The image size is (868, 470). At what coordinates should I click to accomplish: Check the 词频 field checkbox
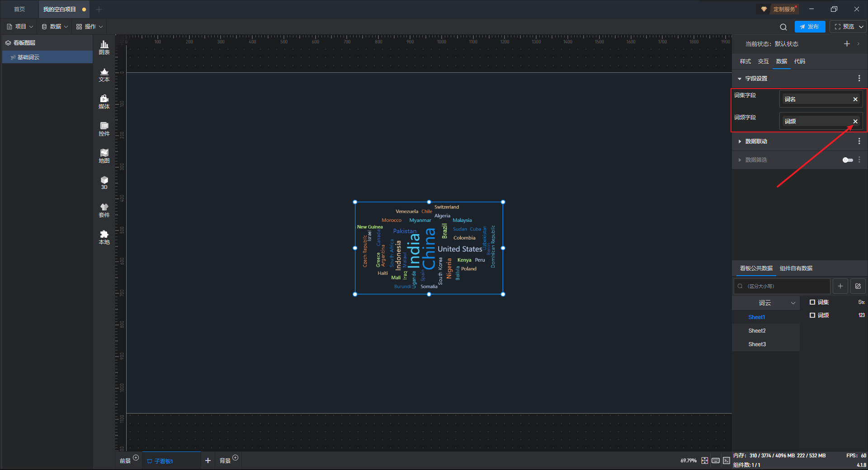pyautogui.click(x=812, y=315)
